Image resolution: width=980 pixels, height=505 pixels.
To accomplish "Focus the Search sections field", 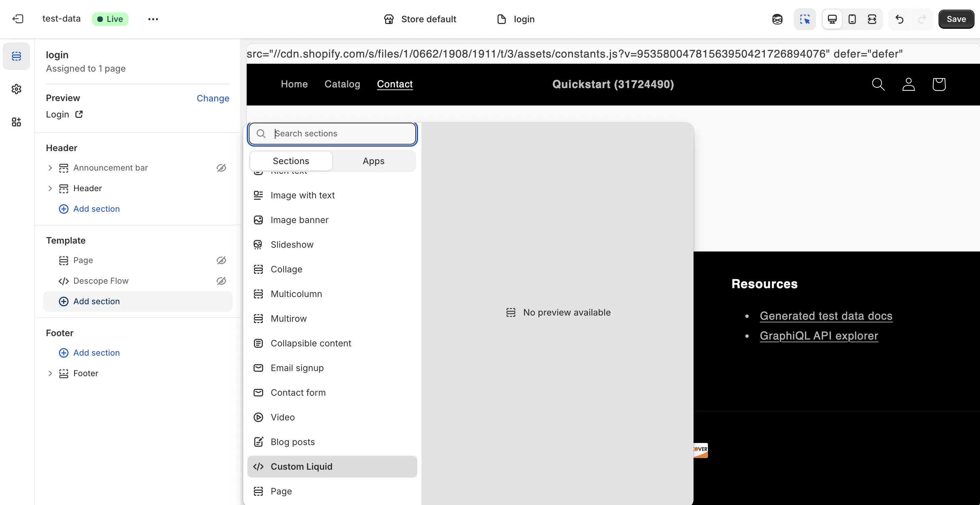I will pyautogui.click(x=332, y=134).
